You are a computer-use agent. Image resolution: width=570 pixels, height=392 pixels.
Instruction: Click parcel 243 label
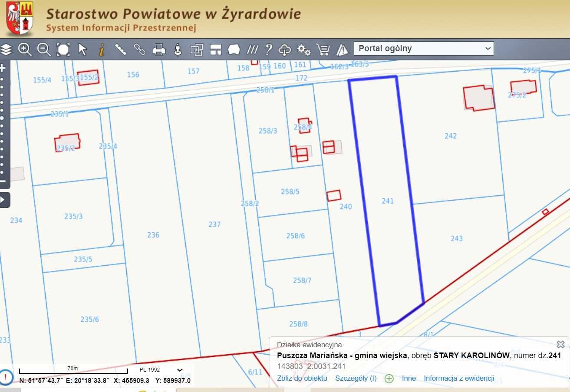pos(457,238)
